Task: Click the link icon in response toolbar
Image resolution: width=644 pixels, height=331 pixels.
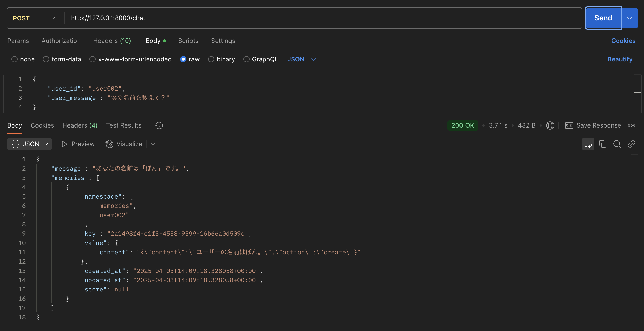Action: [x=631, y=144]
